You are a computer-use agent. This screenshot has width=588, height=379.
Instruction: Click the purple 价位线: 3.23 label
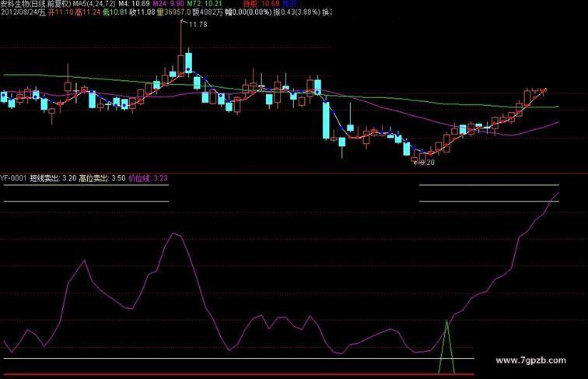tap(148, 178)
